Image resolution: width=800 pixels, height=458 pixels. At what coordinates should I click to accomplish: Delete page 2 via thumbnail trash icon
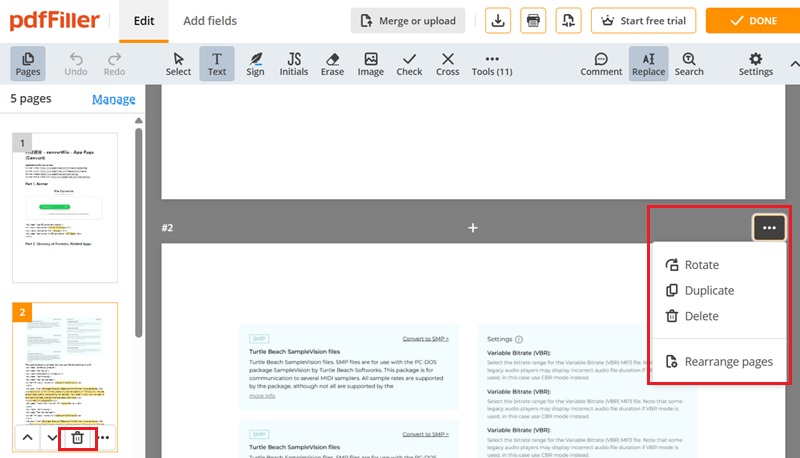78,438
